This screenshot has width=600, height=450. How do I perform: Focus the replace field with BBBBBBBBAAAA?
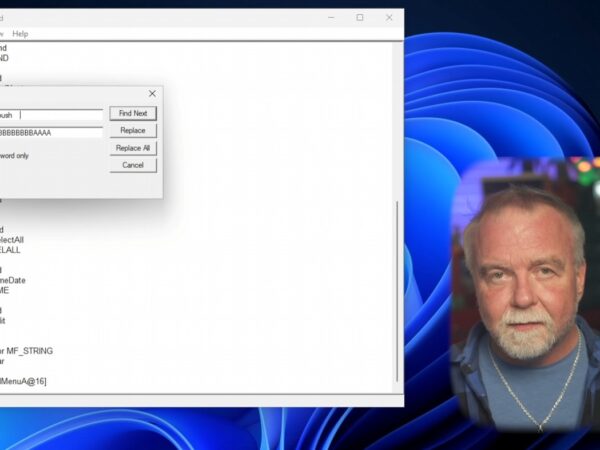(x=51, y=132)
